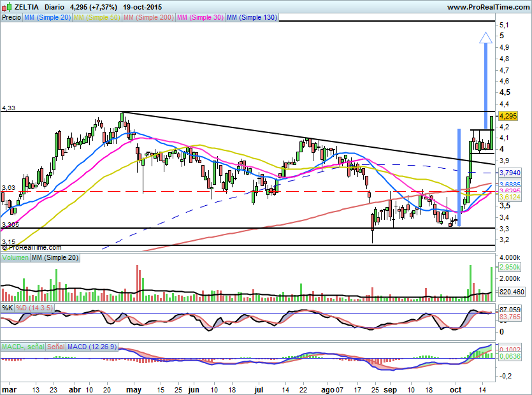Click the 5,1 value on the price axis
This screenshot has height=395, width=532.
pyautogui.click(x=504, y=25)
